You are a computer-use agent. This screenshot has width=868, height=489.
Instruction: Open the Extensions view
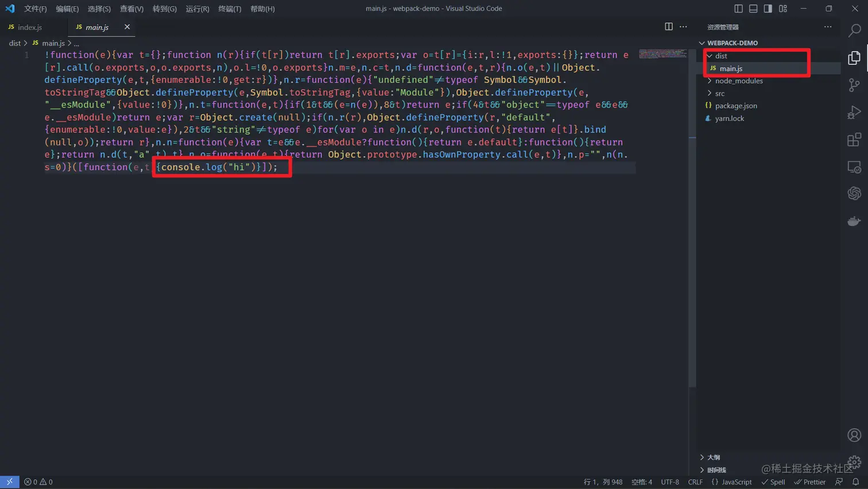tap(854, 140)
